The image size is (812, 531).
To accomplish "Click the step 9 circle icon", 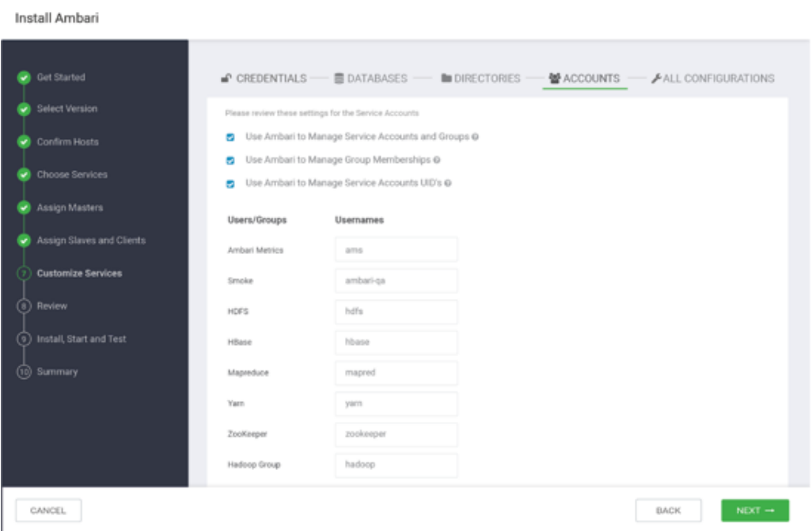I will click(x=24, y=339).
